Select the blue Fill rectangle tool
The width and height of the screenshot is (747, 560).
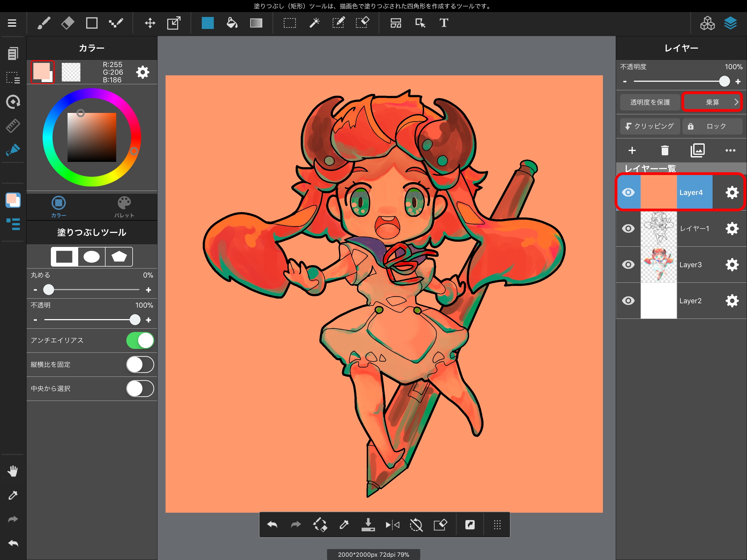tap(208, 23)
